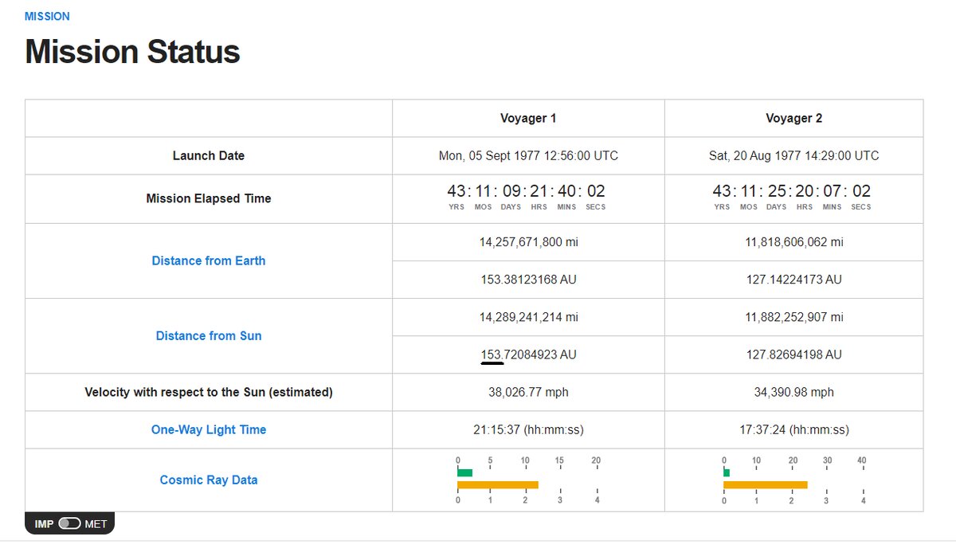
Task: Click Voyager 2 launch date Sat, 20 Aug 1977
Action: (794, 155)
